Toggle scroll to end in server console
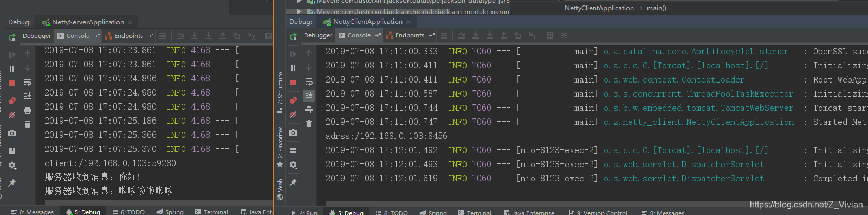The width and height of the screenshot is (868, 215). coord(28,96)
